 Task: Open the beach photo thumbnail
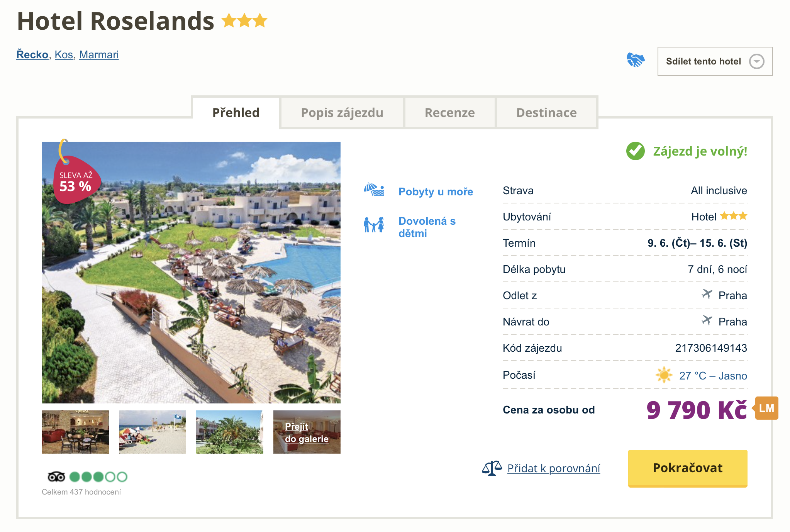tap(153, 432)
